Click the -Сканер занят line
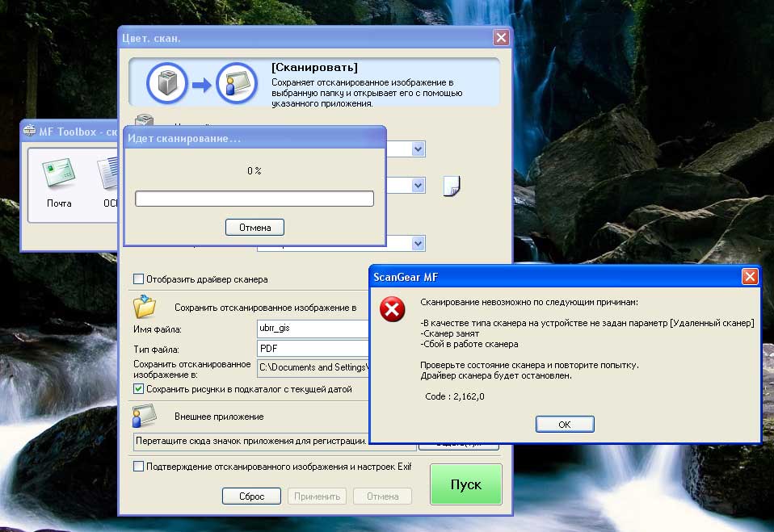This screenshot has width=774, height=532. point(450,333)
